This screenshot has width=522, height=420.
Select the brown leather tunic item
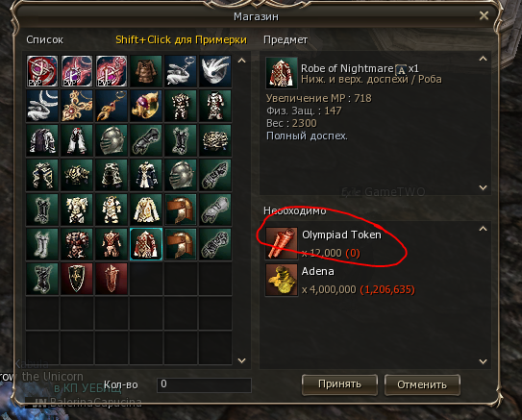pos(146,71)
